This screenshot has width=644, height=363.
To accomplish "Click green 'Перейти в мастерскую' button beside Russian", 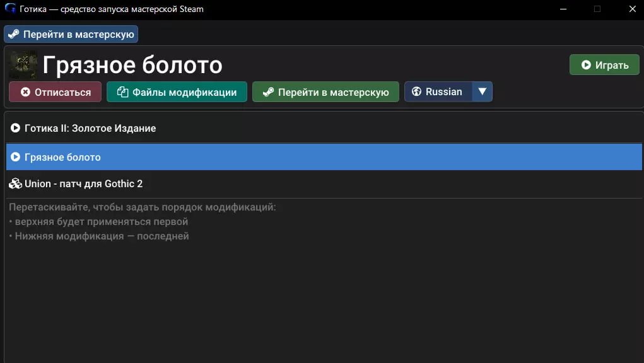I will (325, 92).
